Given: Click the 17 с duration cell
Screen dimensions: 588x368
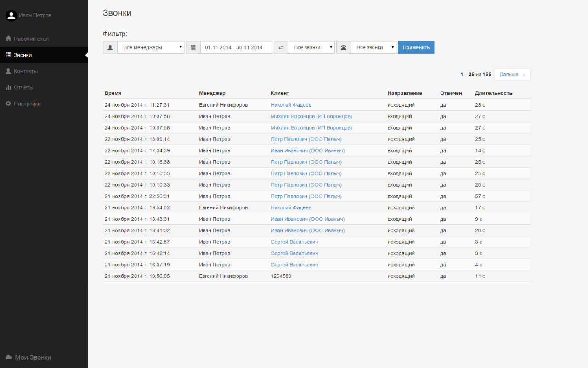Looking at the screenshot, I should 480,207.
